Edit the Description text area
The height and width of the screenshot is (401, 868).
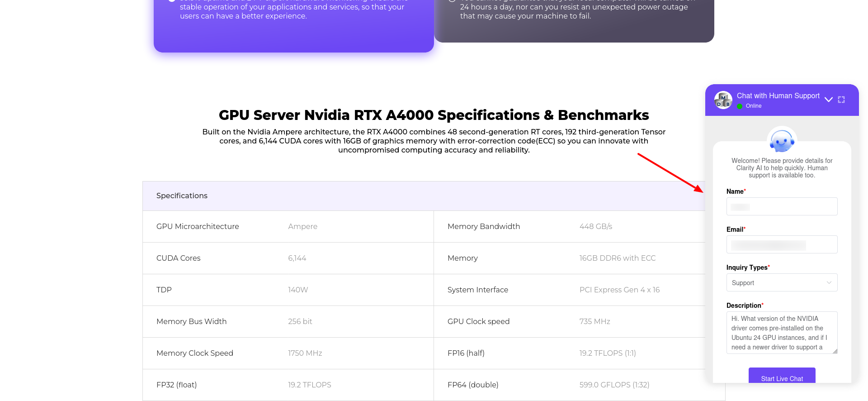click(782, 333)
